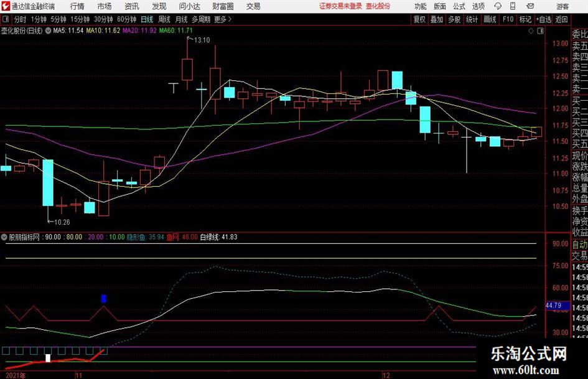
Task: Open the 多周期 multi-period view
Action: 201,19
